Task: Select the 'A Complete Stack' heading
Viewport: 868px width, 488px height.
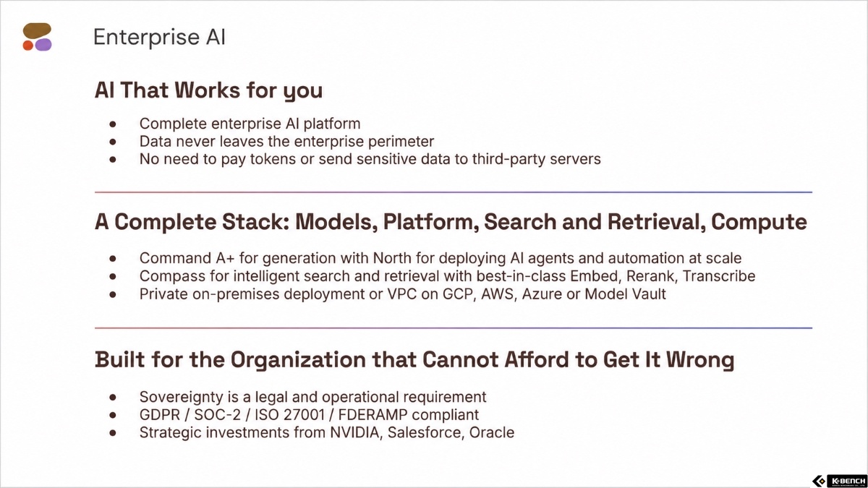Action: (451, 222)
